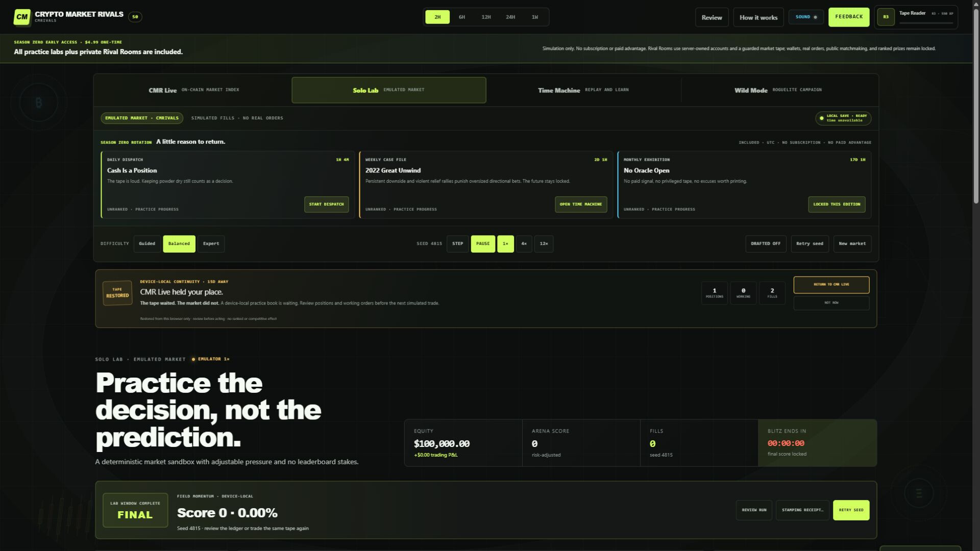
Task: Open the S0 season badge
Action: pos(135,17)
